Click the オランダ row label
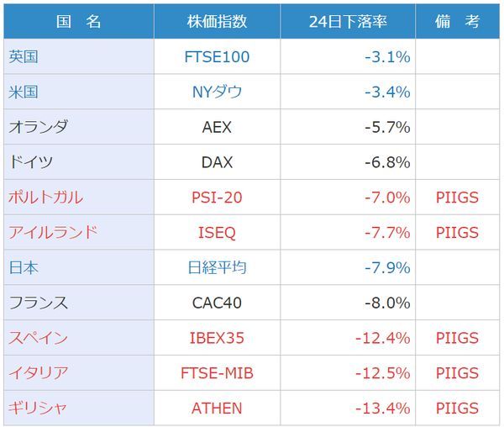Image resolution: width=504 pixels, height=427 pixels. click(x=38, y=128)
